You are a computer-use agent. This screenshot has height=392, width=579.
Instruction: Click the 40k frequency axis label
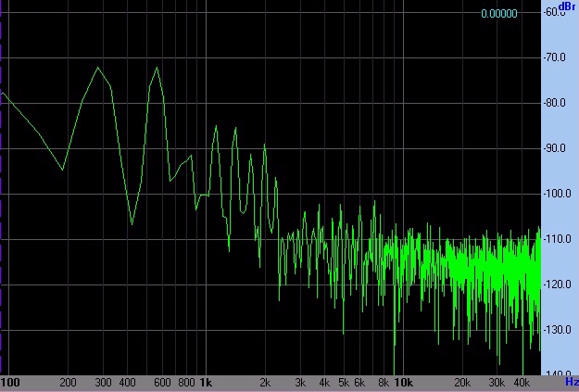(522, 383)
